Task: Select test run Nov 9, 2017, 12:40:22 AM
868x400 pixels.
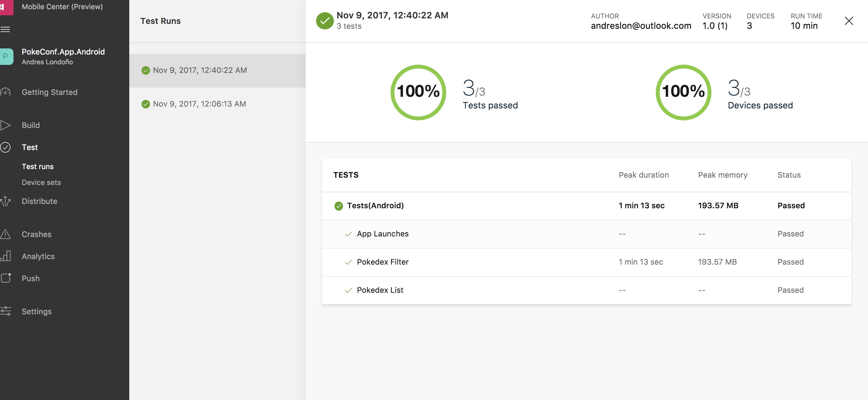Action: tap(217, 70)
